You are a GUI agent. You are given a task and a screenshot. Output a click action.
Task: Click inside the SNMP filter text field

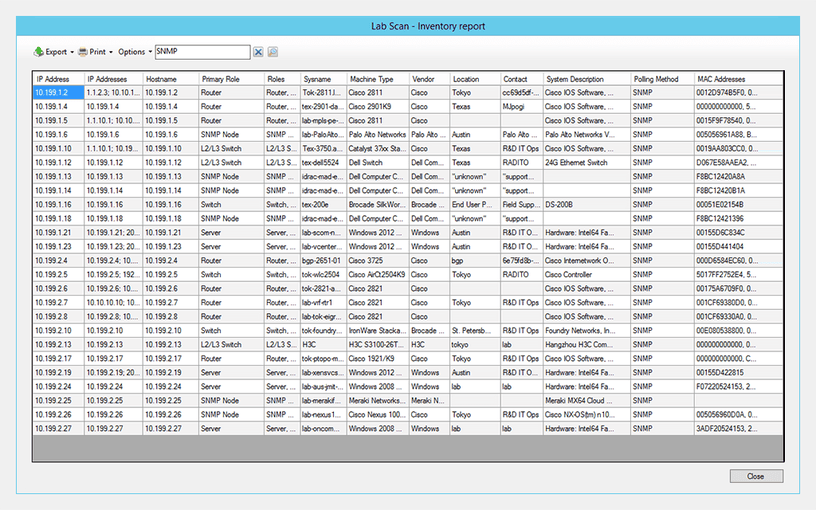click(x=202, y=52)
